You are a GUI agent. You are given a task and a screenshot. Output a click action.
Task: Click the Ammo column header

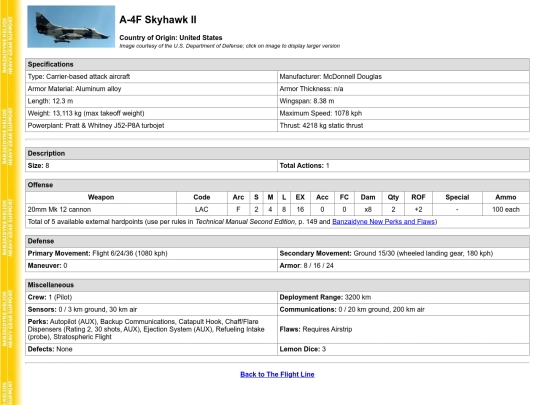click(506, 197)
